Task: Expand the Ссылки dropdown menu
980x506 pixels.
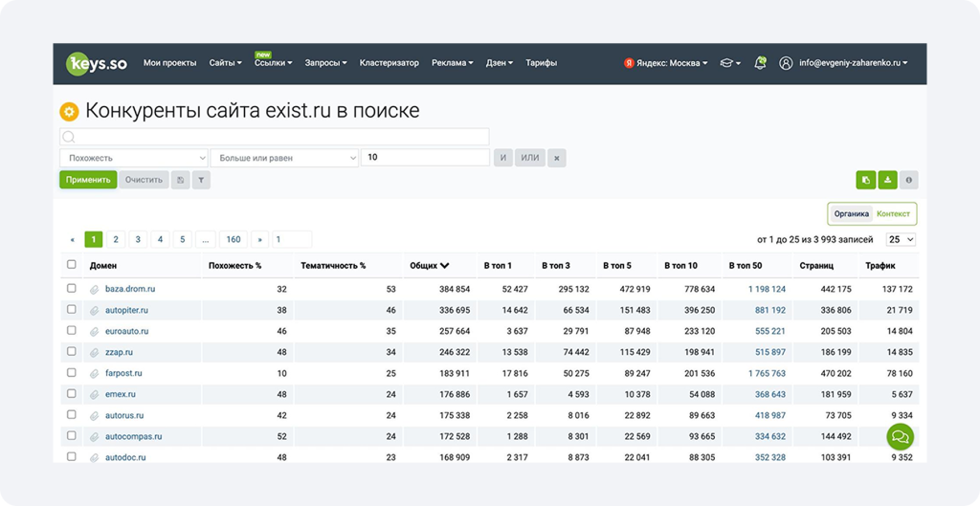Action: pos(273,63)
